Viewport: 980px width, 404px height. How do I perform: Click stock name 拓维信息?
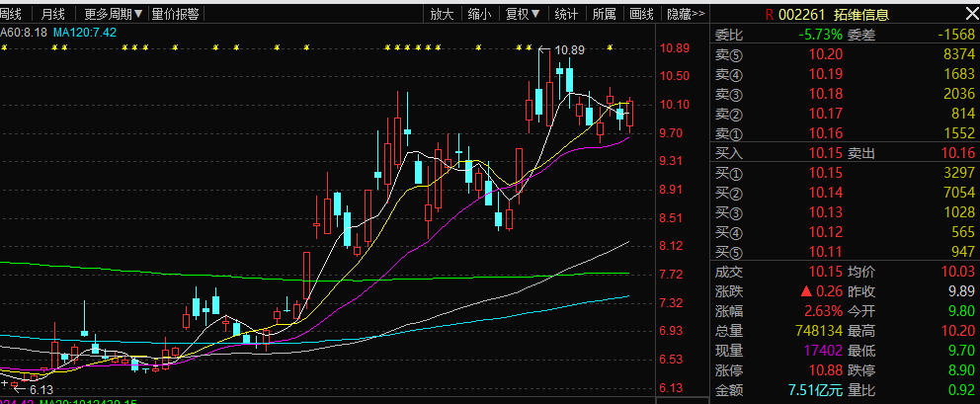point(861,15)
